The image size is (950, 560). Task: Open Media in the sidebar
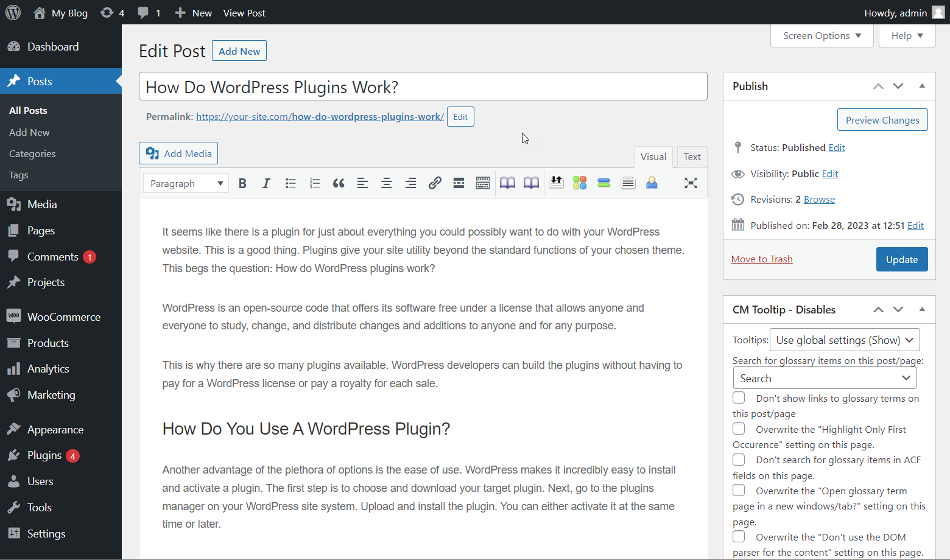[x=61, y=205]
